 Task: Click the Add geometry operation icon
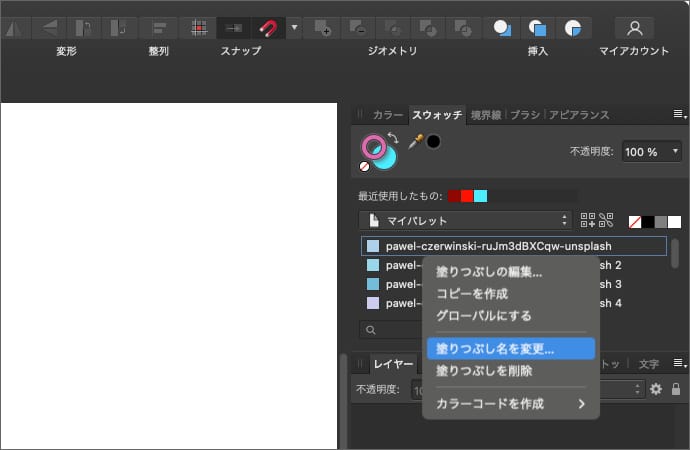tap(323, 27)
